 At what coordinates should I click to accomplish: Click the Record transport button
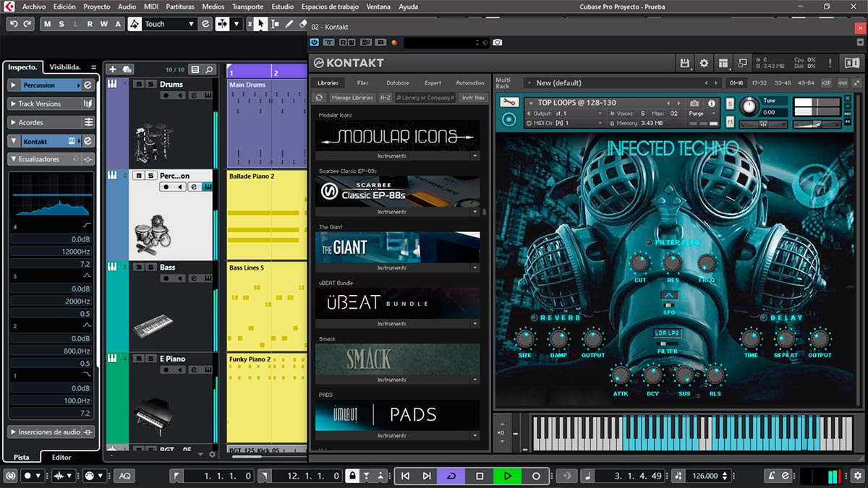pyautogui.click(x=536, y=476)
